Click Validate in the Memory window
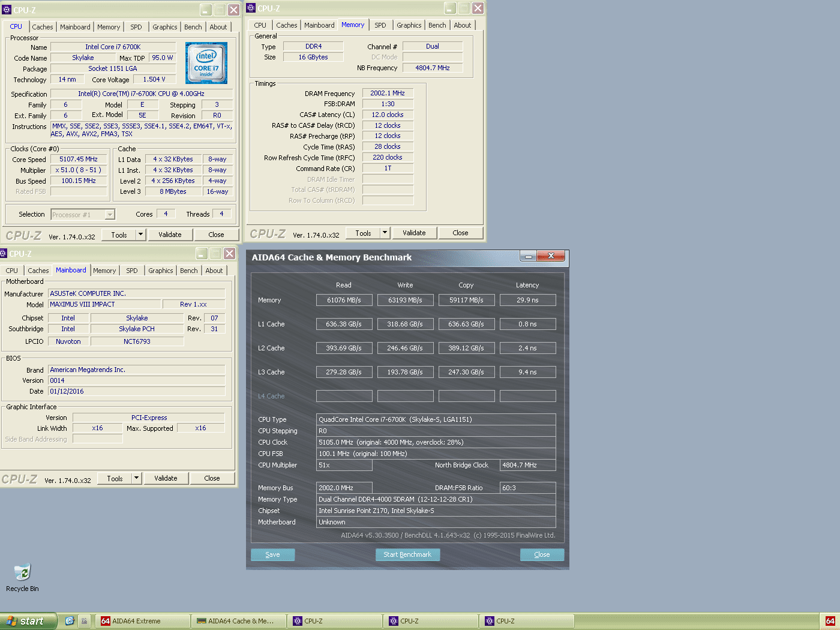Viewport: 840px width, 630px height. pyautogui.click(x=414, y=233)
